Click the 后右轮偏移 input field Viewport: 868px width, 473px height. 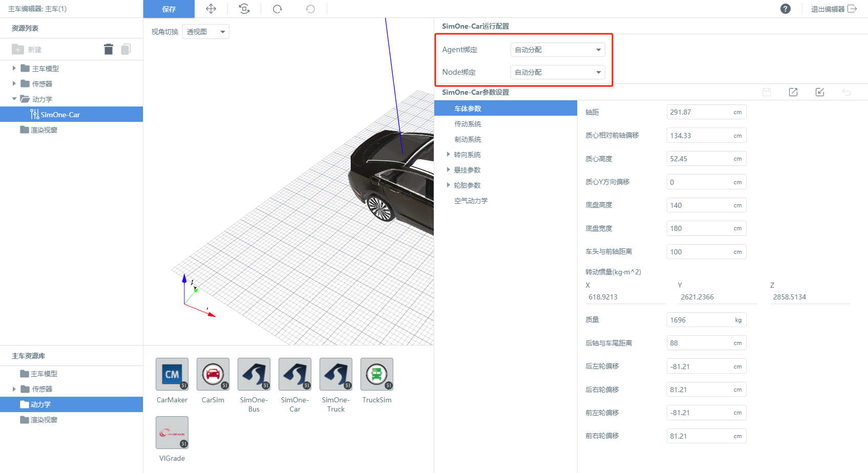[x=706, y=390]
